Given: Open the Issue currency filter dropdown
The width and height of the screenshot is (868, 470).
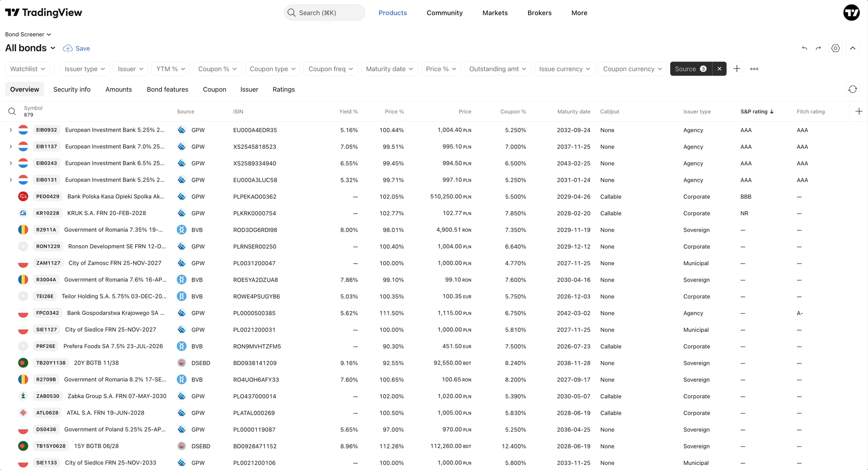Looking at the screenshot, I should (565, 69).
